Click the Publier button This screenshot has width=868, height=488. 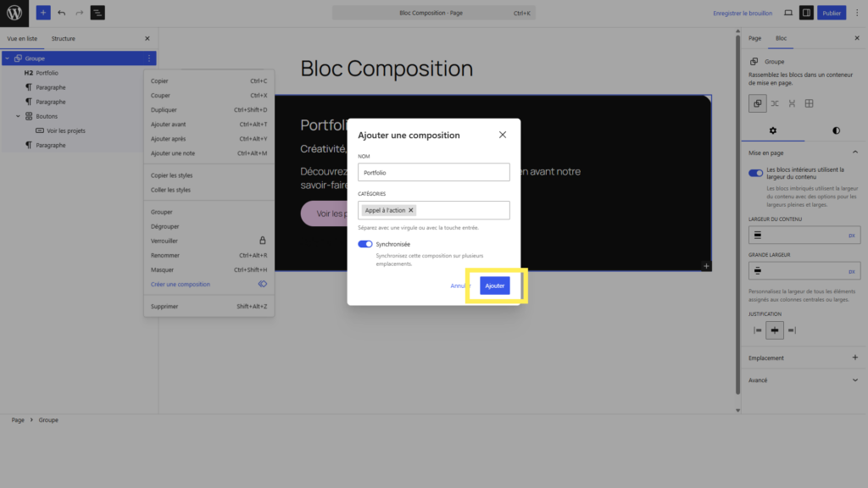(831, 13)
